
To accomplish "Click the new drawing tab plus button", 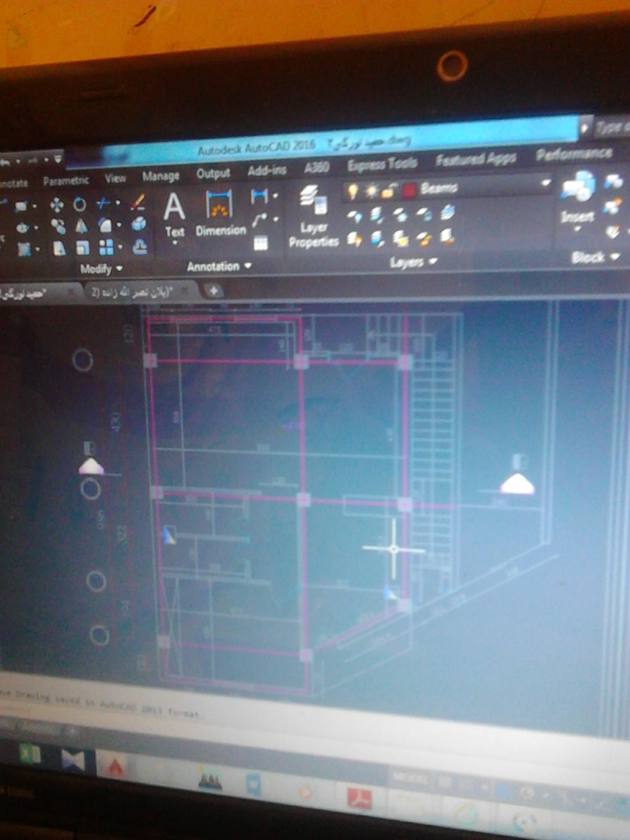I will click(214, 290).
